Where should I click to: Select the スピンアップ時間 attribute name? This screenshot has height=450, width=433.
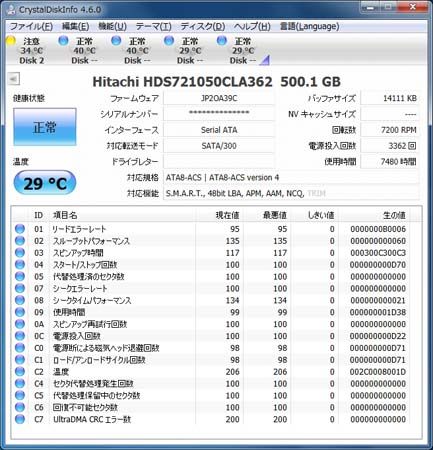(78, 253)
